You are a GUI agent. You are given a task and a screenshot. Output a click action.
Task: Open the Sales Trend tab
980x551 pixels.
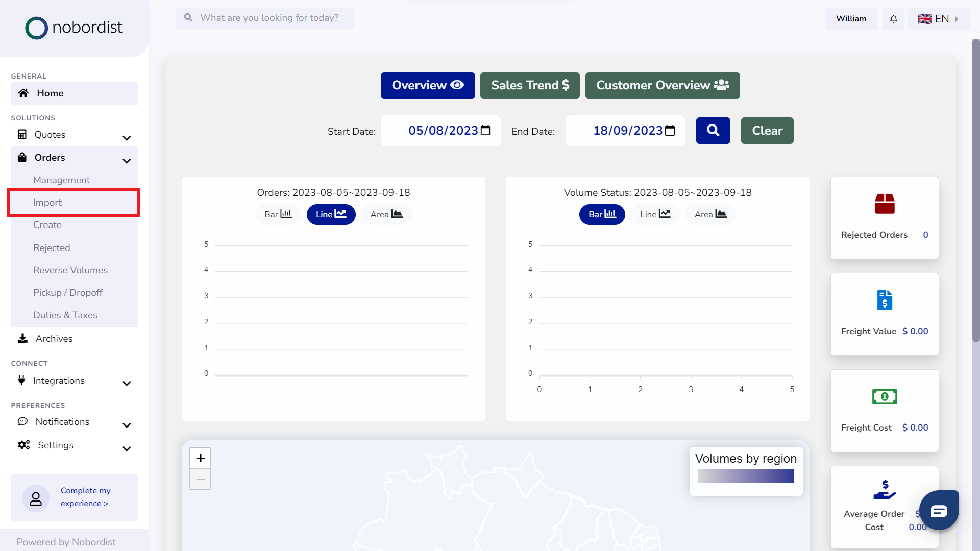[x=530, y=85]
